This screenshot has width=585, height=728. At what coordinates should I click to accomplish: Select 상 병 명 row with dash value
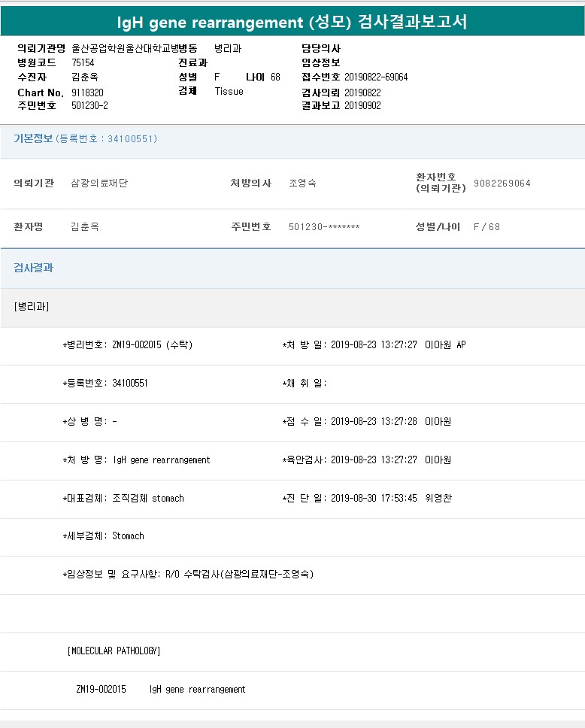(90, 421)
